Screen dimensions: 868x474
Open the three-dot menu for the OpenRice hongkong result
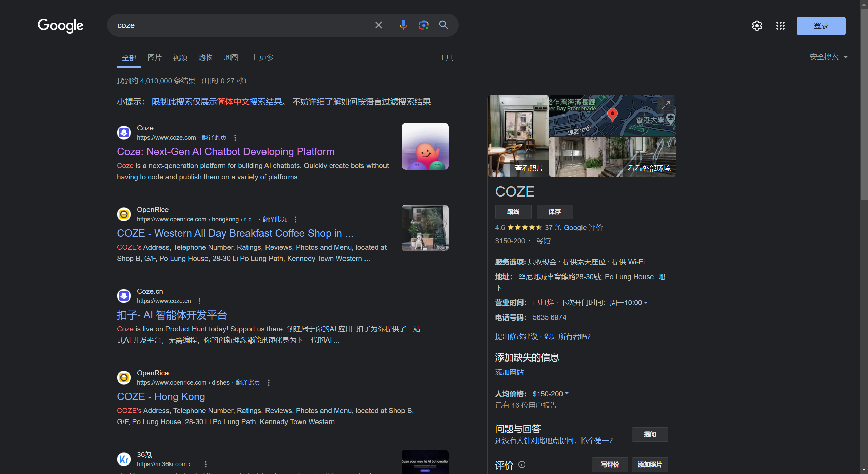click(295, 219)
